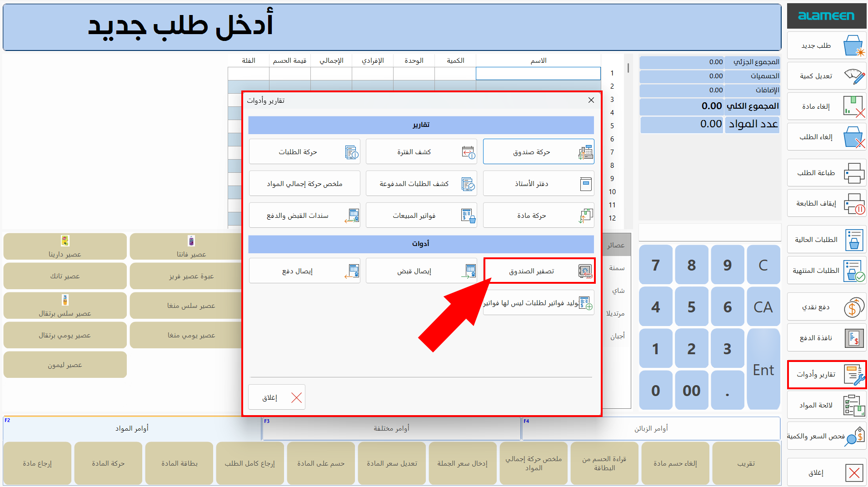Click the إغلاق button in the reports dialog
Image resolution: width=868 pixels, height=487 pixels.
pos(277,397)
